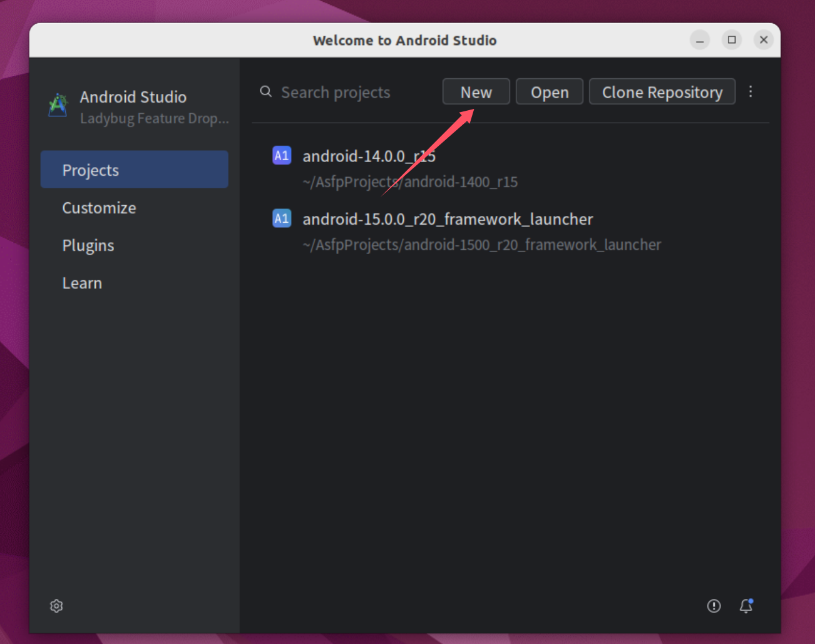Click the Open button
The width and height of the screenshot is (815, 644).
(x=549, y=92)
